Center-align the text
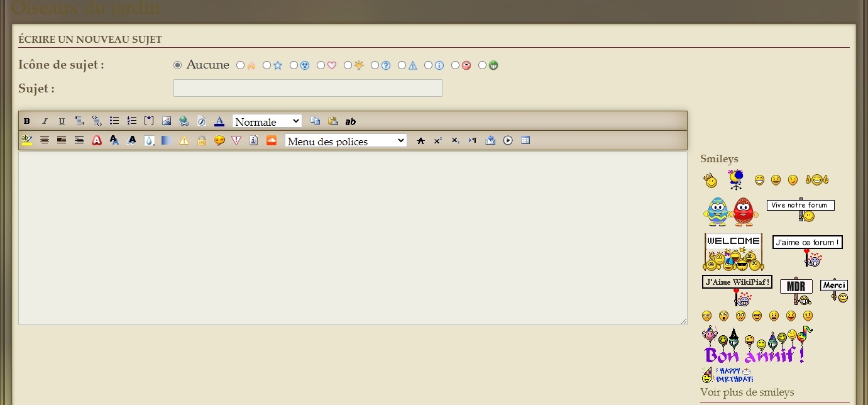 (x=45, y=140)
